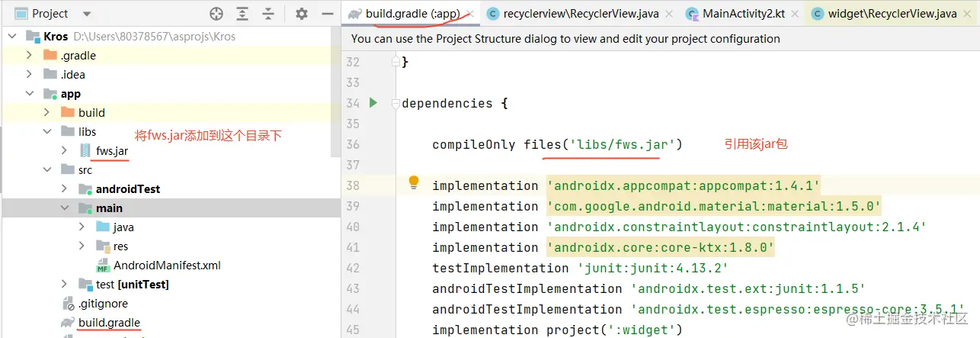Click the java source folder icon
Viewport: 980px width, 338px height.
click(x=103, y=227)
